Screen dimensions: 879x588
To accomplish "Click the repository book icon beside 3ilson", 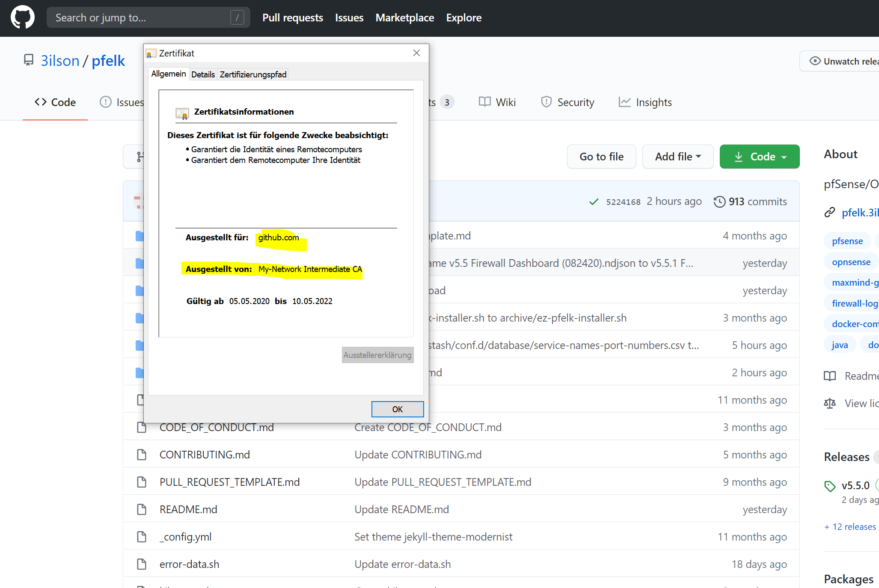I will pos(29,60).
